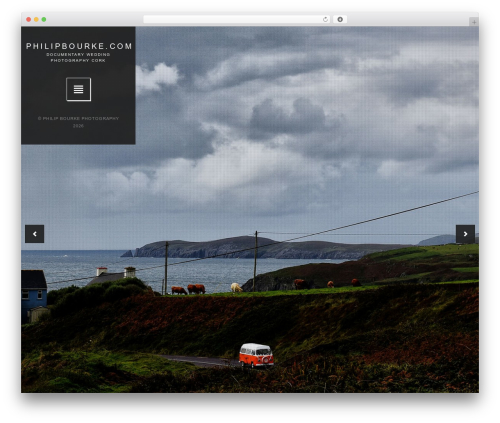Click the browser address bar
The image size is (500, 423).
237,20
